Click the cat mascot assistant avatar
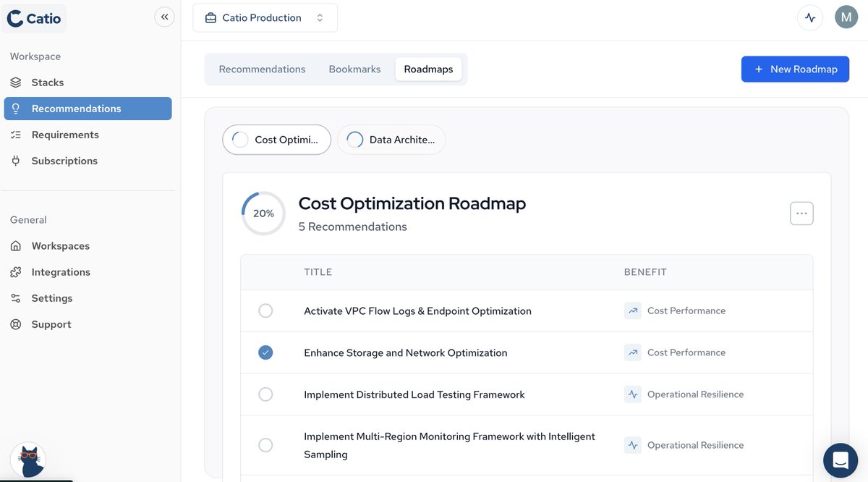 [28, 461]
